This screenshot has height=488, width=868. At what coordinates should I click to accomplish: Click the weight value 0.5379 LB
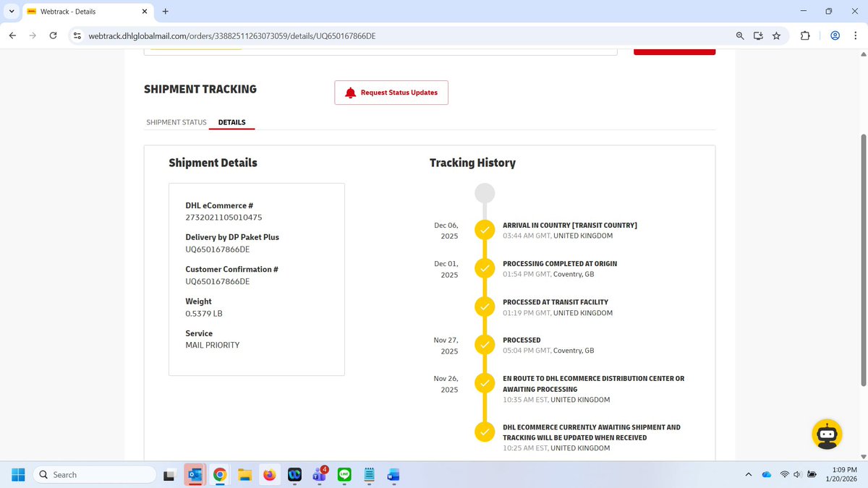point(204,314)
